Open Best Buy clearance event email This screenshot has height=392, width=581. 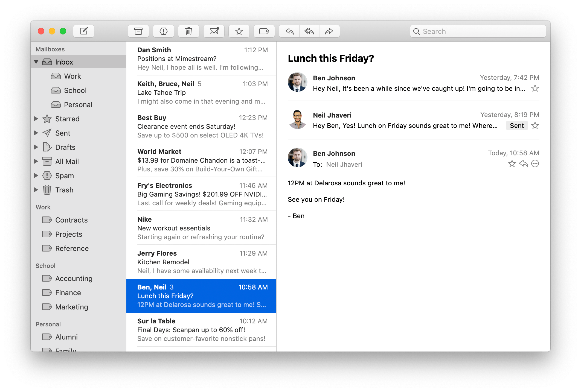pos(201,126)
